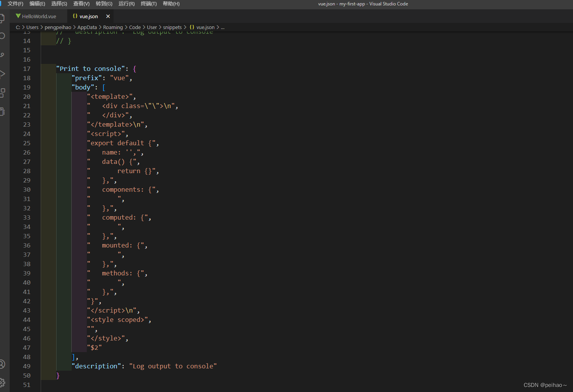Viewport: 573px width, 392px height.
Task: Open Source Control view in activity bar
Action: (2, 55)
